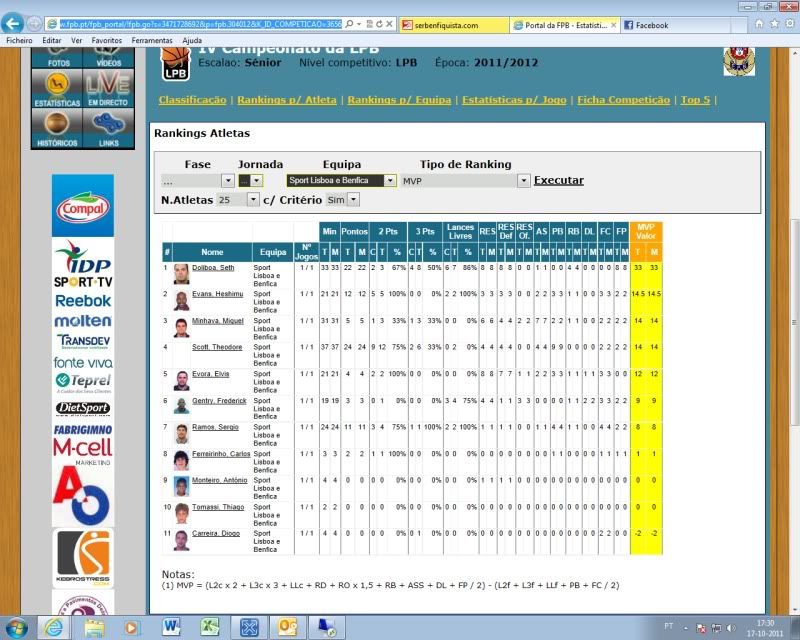The height and width of the screenshot is (640, 800).
Task: Open the ESTATÍSTICAS sidebar icon
Action: pyautogui.click(x=57, y=88)
